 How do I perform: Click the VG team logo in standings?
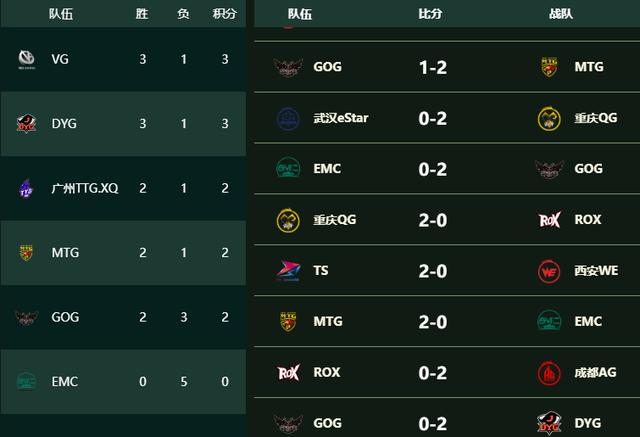27,59
